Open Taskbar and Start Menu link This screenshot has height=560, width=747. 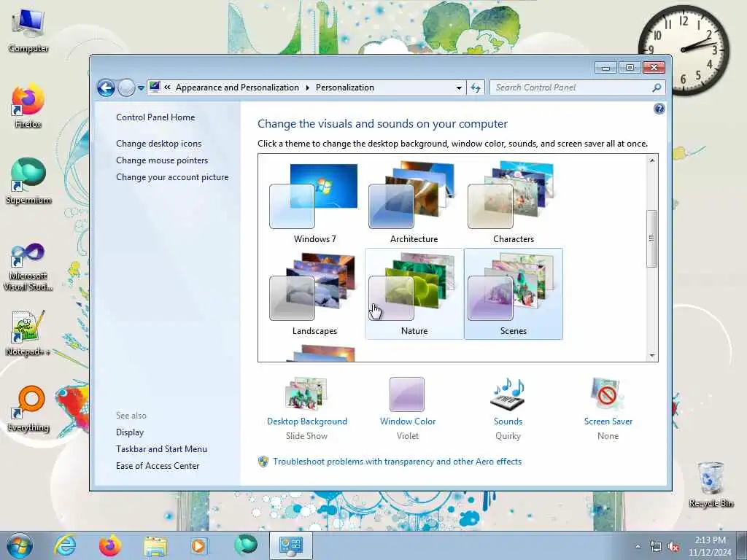161,449
